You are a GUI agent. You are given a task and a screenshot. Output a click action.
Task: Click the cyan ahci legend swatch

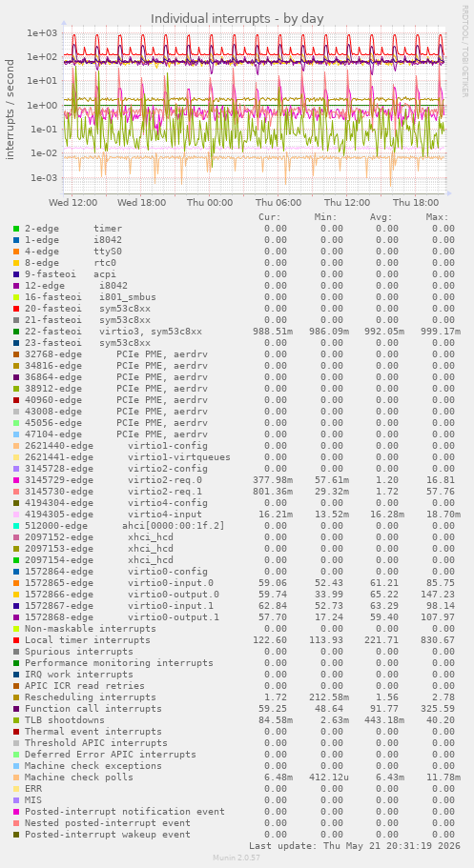pos(16,526)
